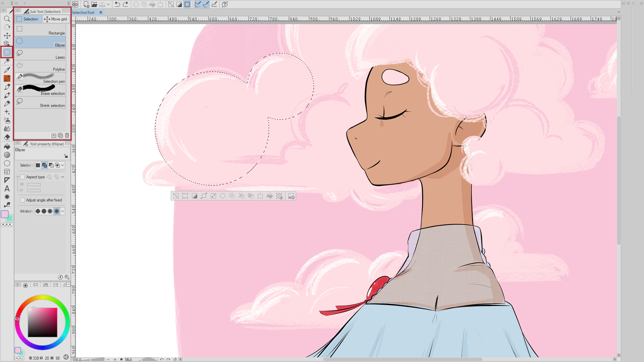Choose the Lasso selection sub tool

[40, 54]
